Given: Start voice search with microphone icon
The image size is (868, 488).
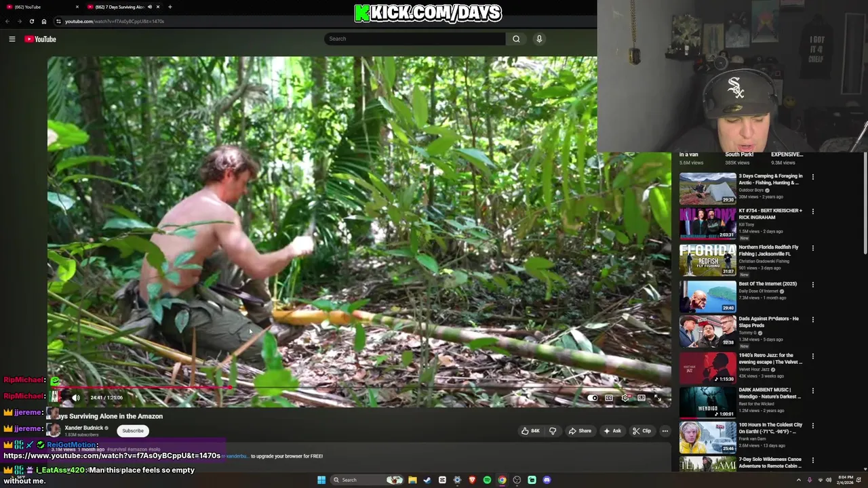Looking at the screenshot, I should tap(539, 39).
